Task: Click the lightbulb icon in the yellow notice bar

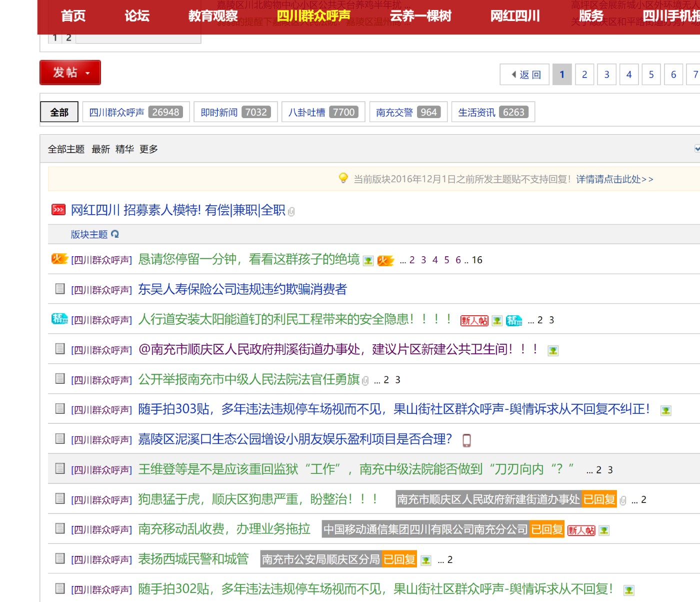Action: [x=343, y=178]
